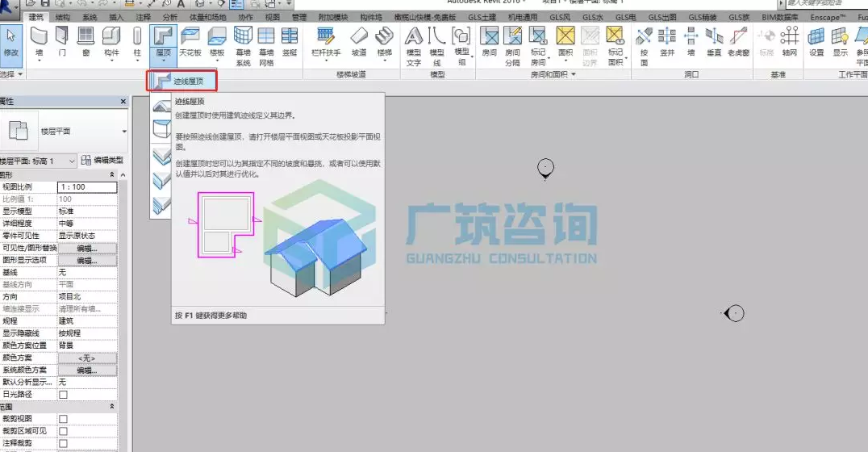Switch to the 结构 ribbon tab
Image resolution: width=868 pixels, height=452 pixels.
point(63,17)
